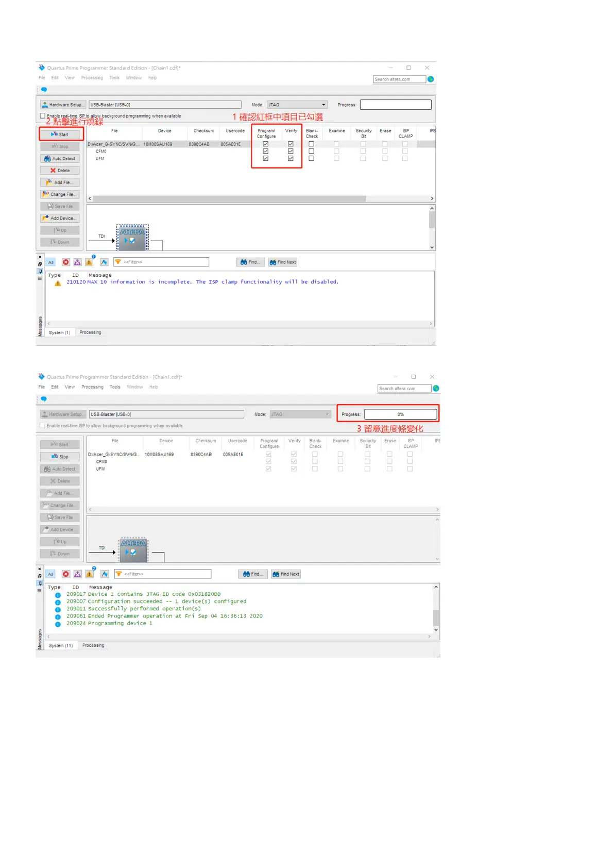The image size is (613, 868).
Task: Toggle Program/Configure for UFM row, upper window
Action: [266, 159]
